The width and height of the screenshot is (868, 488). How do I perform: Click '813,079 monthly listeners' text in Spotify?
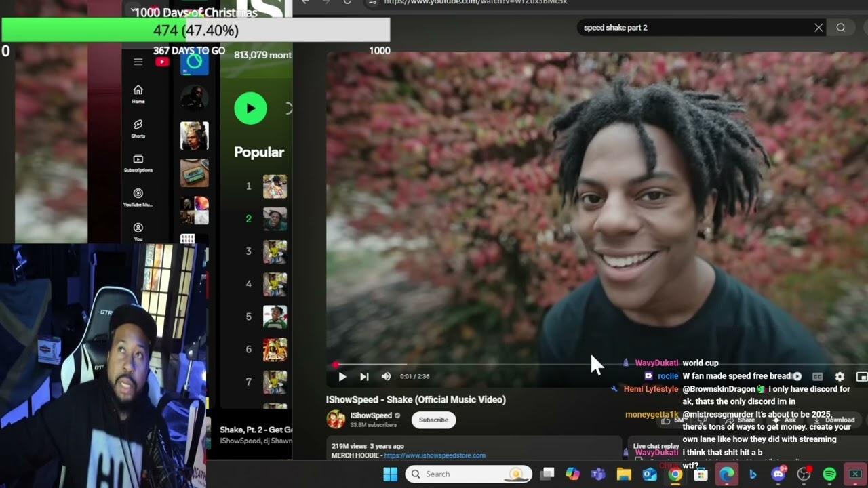[263, 55]
